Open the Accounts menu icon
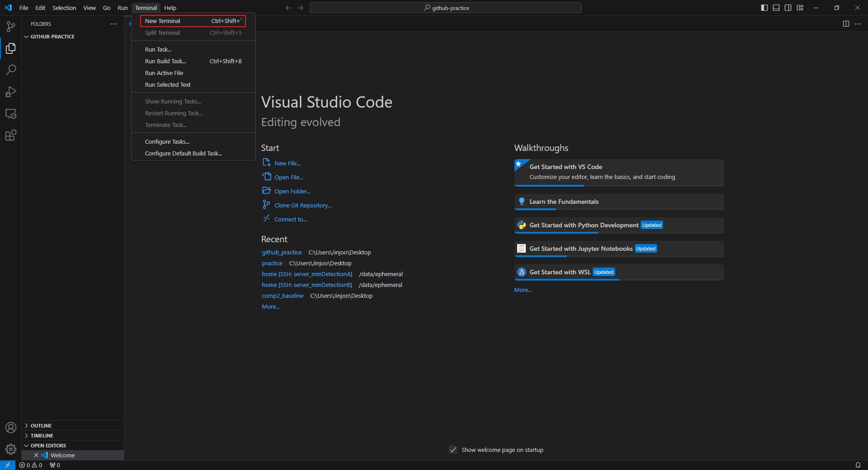 click(11, 428)
